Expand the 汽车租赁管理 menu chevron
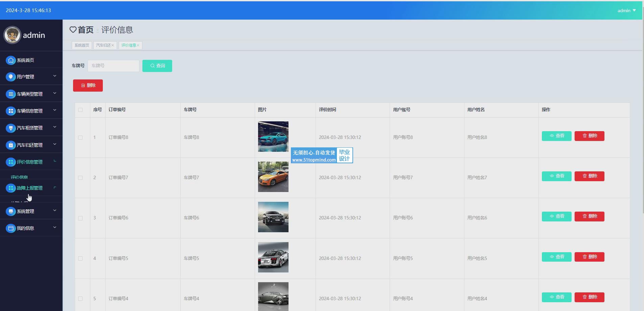The height and width of the screenshot is (311, 644). point(55,127)
